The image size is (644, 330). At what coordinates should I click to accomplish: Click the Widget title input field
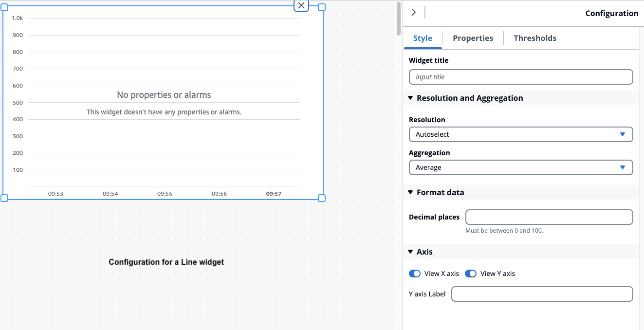520,77
